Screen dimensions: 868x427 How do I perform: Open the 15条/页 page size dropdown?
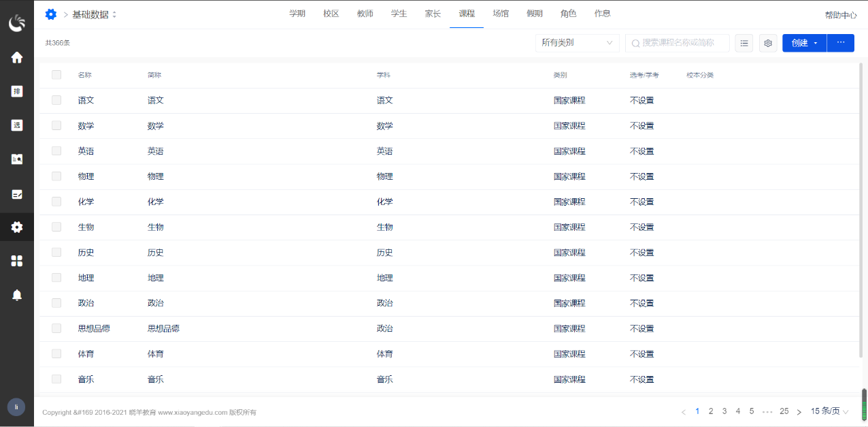click(x=828, y=411)
